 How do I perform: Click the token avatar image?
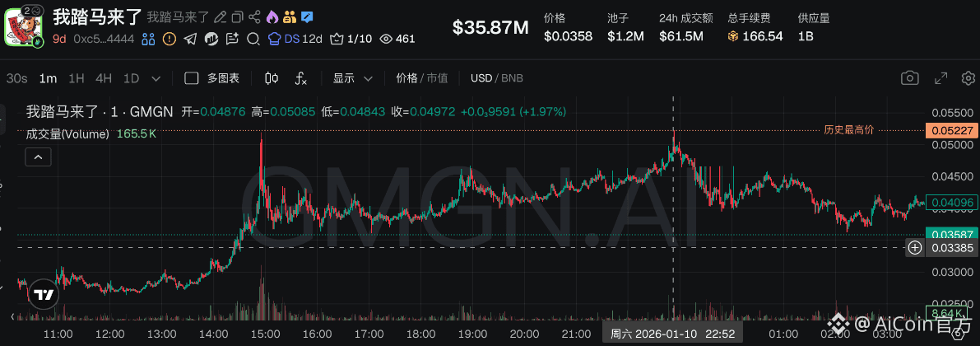click(23, 27)
